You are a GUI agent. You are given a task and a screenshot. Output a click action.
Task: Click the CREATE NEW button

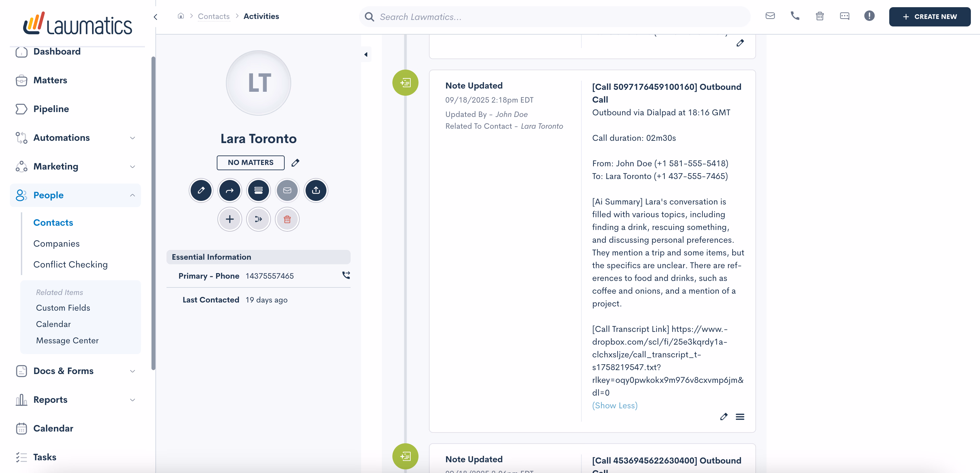[929, 17]
